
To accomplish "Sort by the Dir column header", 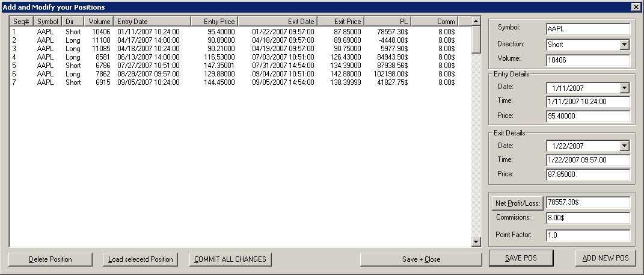I will (x=73, y=22).
